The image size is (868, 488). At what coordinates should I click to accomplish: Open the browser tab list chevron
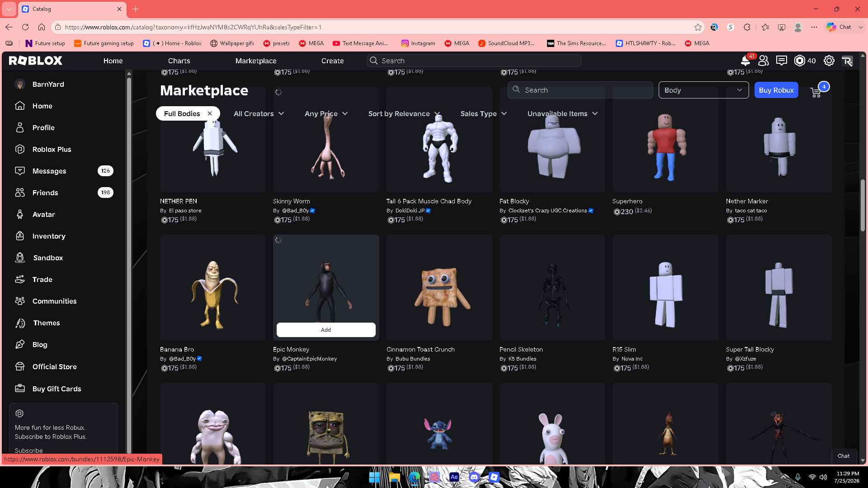[9, 9]
